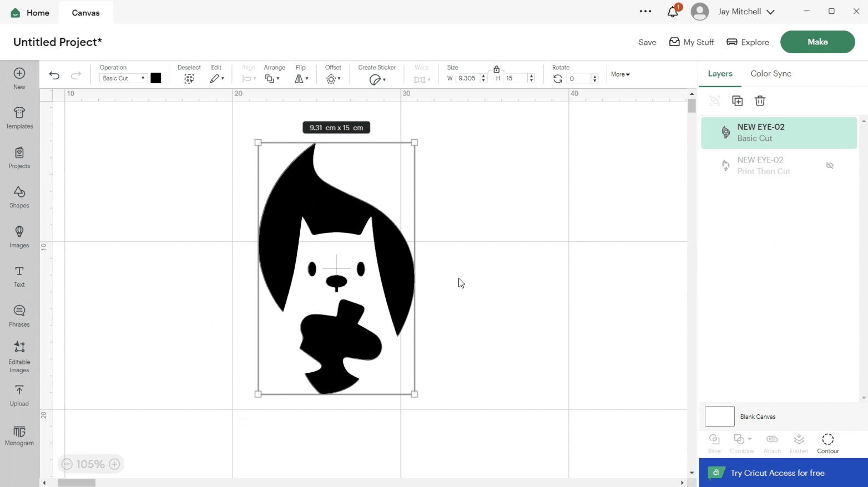
Task: Click the Undo arrow
Action: 54,75
